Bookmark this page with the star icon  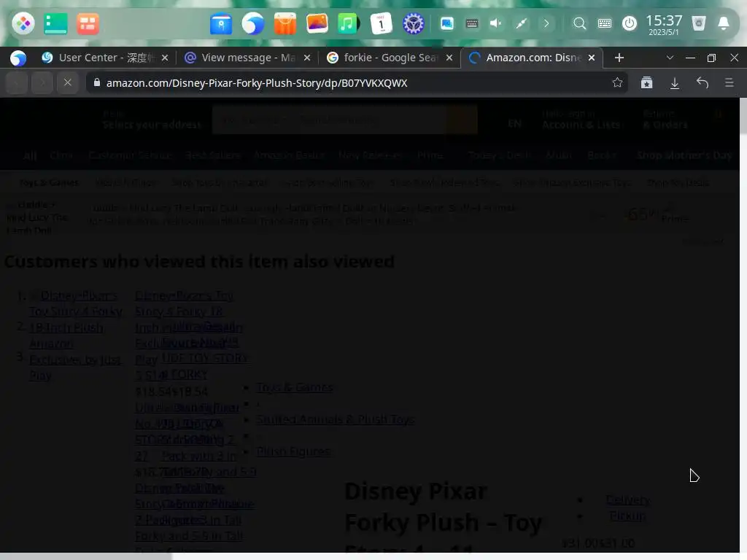coord(617,83)
